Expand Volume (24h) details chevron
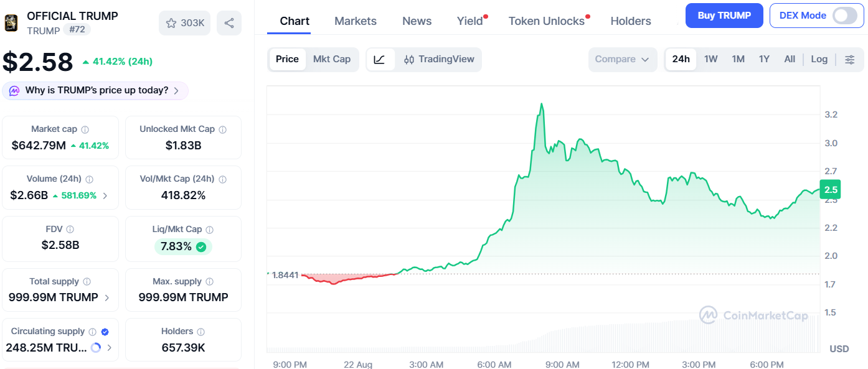868x369 pixels. point(105,195)
